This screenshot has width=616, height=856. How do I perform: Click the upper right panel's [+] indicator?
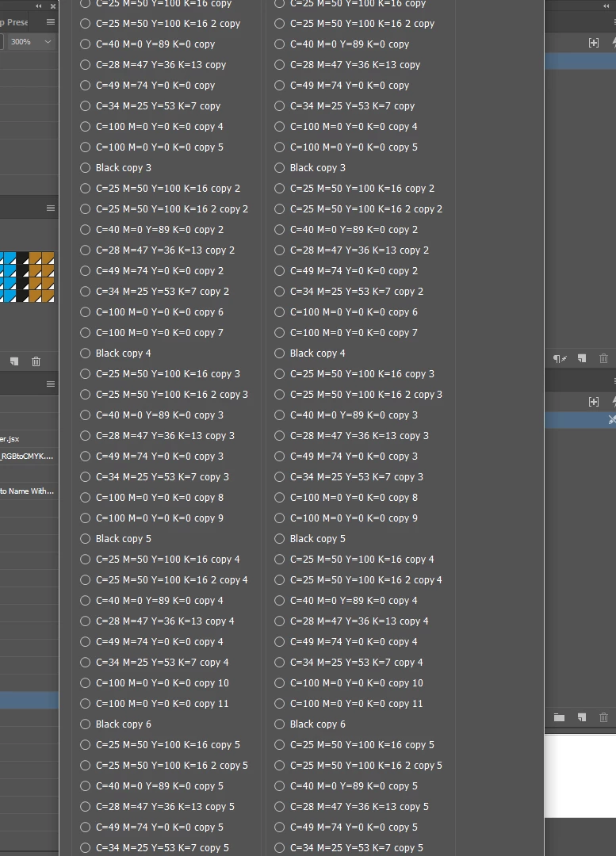pos(594,43)
